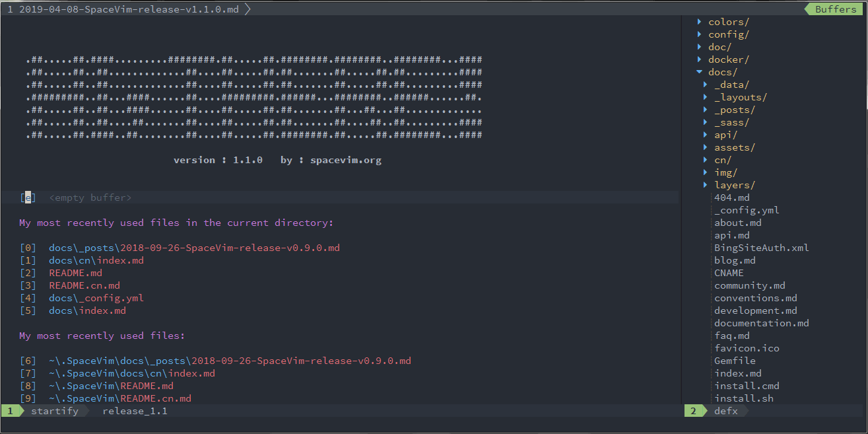Click the "version : 1.1.0 by : spacevim.org" line
The height and width of the screenshot is (434, 868).
277,160
